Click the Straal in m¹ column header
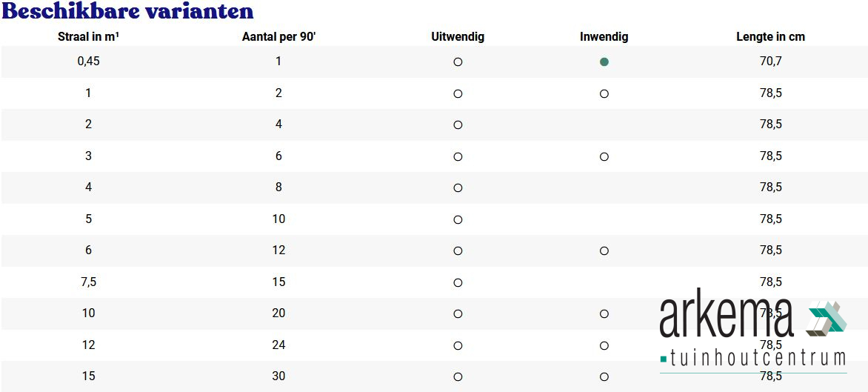Screen dimensions: 868x392 click(x=89, y=37)
